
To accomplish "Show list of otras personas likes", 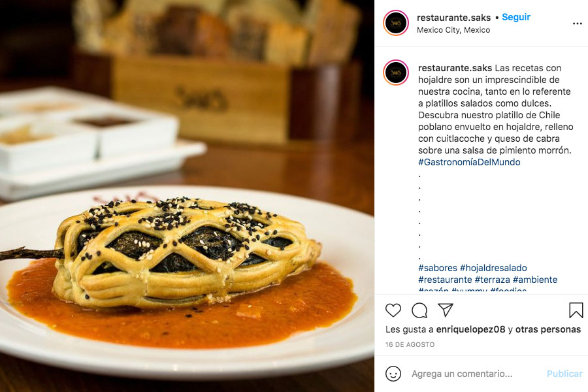I will [x=548, y=329].
